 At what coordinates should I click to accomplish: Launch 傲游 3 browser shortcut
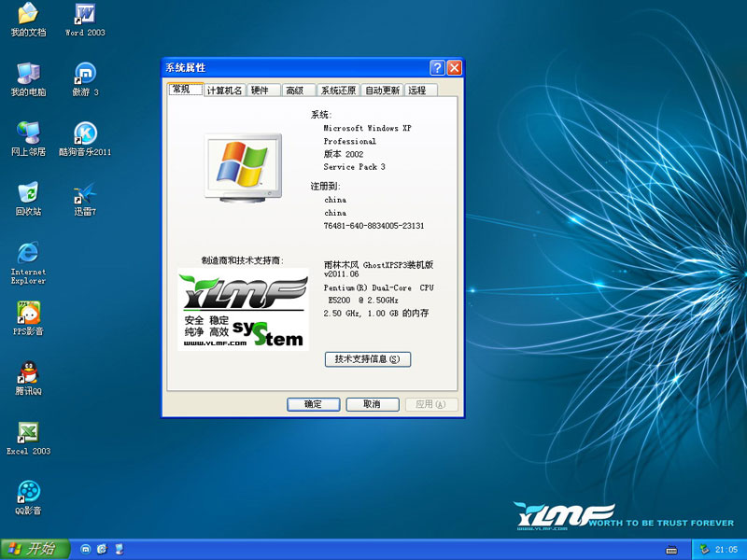85,74
